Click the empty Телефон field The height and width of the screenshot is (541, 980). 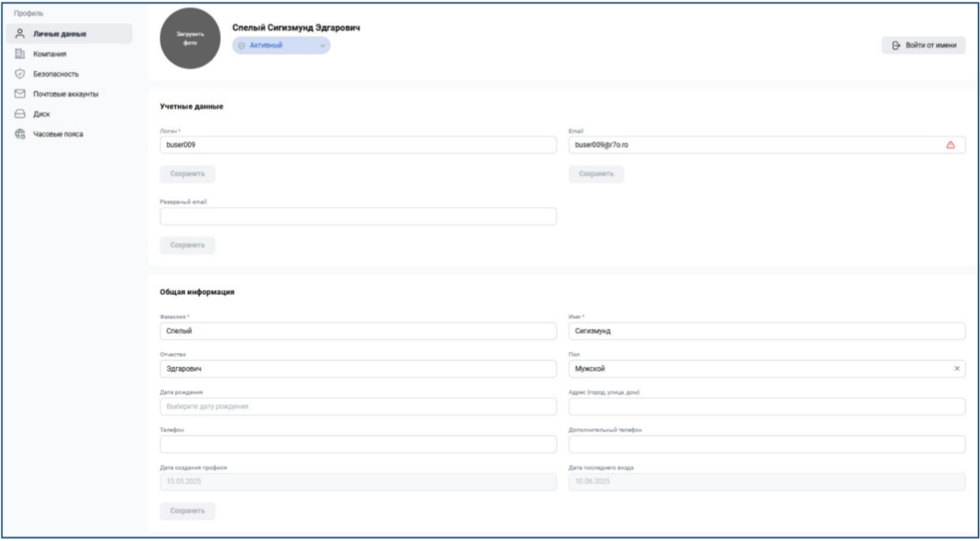(x=358, y=444)
